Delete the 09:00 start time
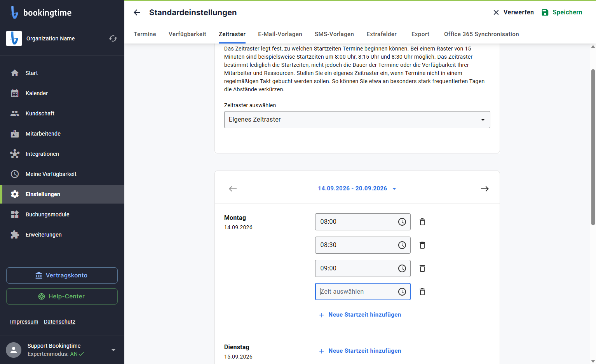Image resolution: width=596 pixels, height=364 pixels. (422, 268)
